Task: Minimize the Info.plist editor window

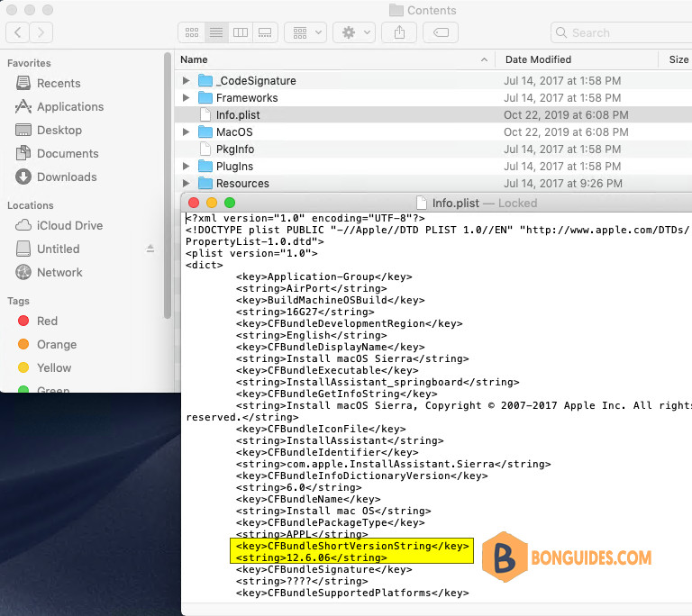Action: 212,203
